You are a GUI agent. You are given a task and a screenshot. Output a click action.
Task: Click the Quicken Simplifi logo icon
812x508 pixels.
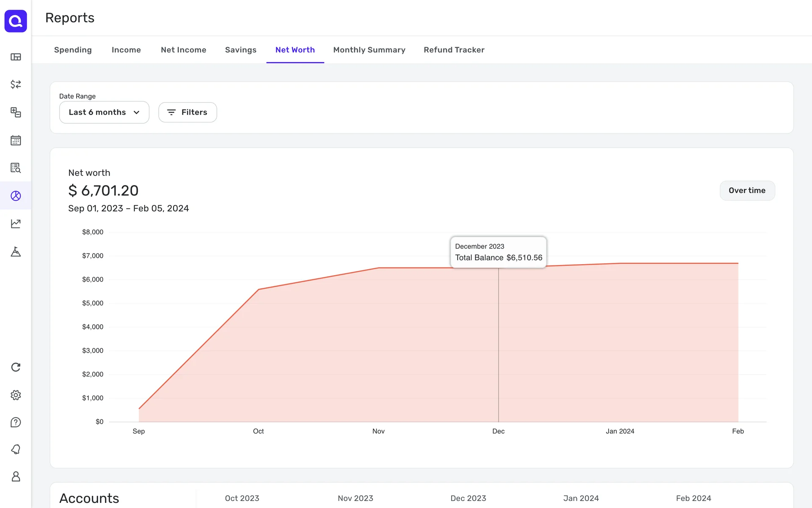(16, 21)
